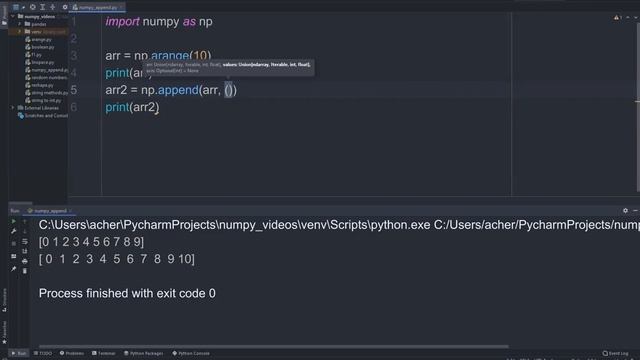Toggle Soft-Wrap in Run console
The image size is (640, 360).
tap(24, 242)
